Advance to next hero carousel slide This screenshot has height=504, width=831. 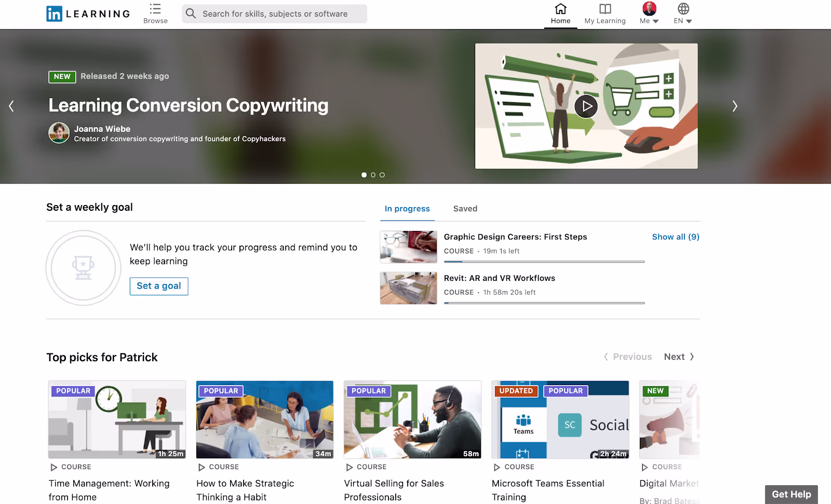734,106
